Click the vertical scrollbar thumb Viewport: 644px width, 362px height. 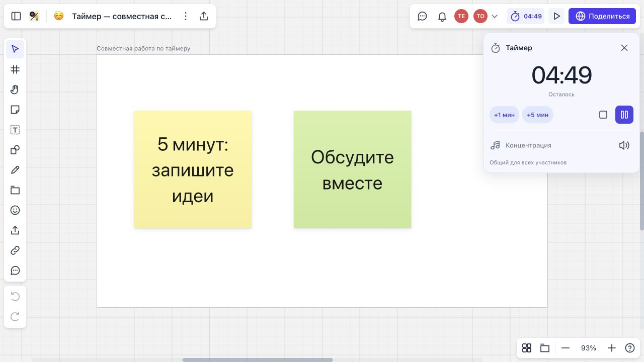click(641, 181)
